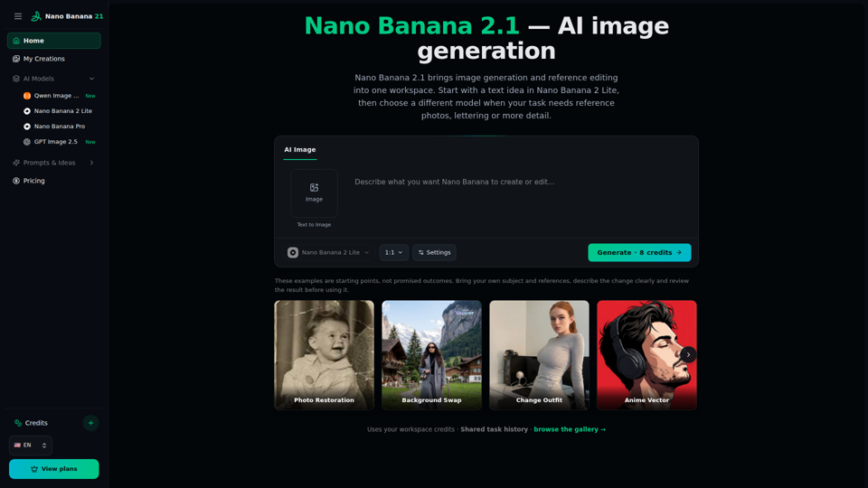Select Nano Banana 2 Lite in sidebar
Screen dimensions: 868x488
pos(58,111)
